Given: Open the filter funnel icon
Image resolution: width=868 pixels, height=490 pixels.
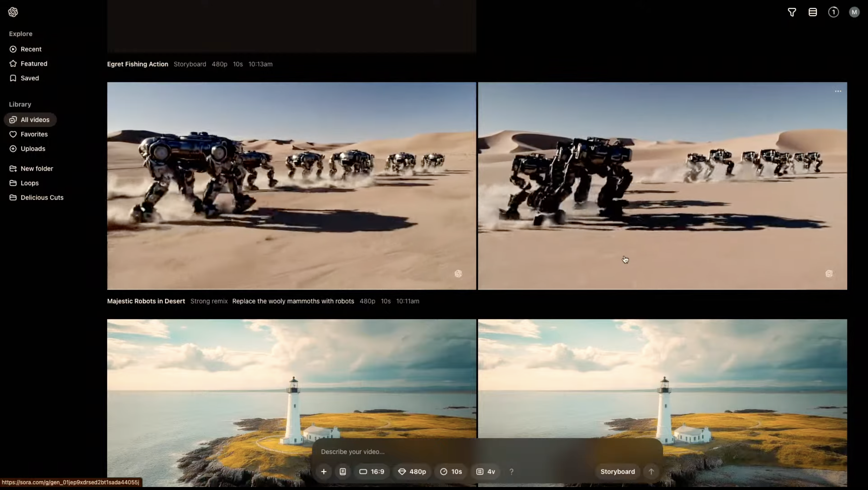Looking at the screenshot, I should (x=792, y=13).
